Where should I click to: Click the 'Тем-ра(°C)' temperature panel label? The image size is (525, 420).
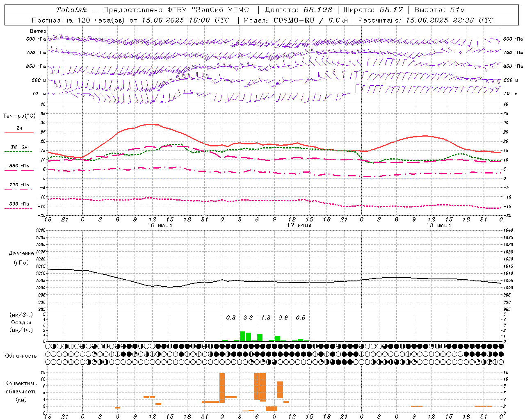[19, 116]
